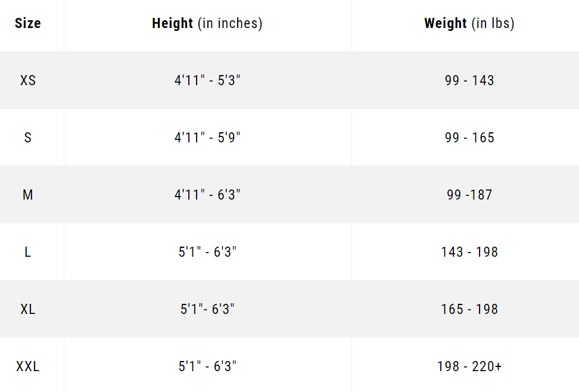Select the S size cell

(28, 138)
